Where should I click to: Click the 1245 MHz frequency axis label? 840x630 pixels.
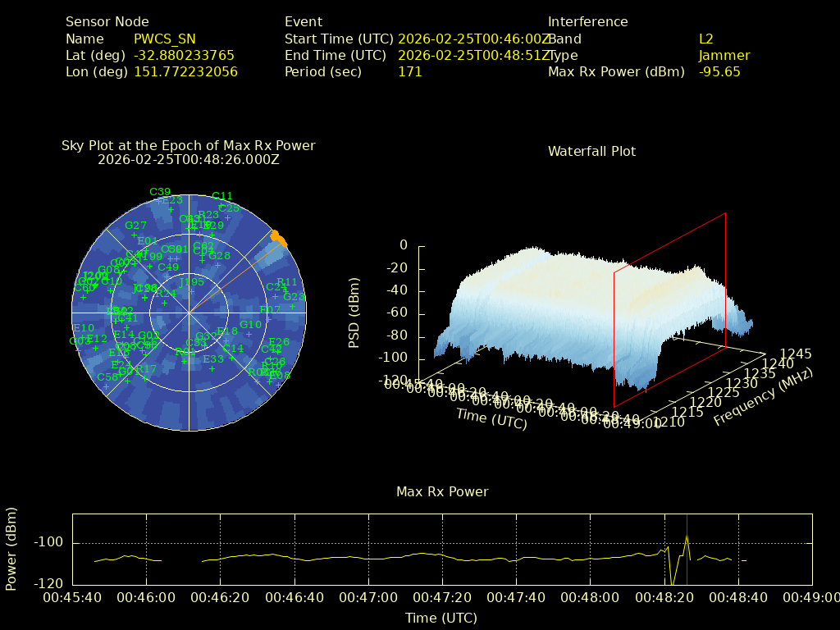(x=796, y=354)
